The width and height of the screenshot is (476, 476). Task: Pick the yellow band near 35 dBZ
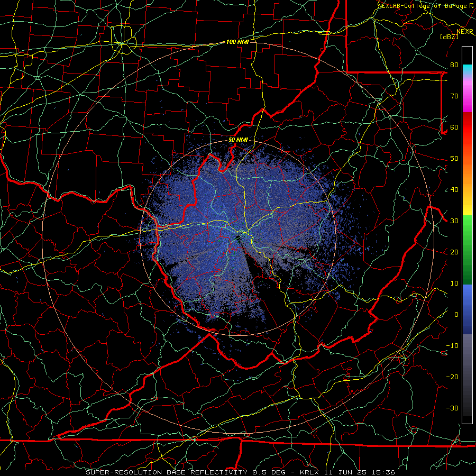(x=467, y=206)
